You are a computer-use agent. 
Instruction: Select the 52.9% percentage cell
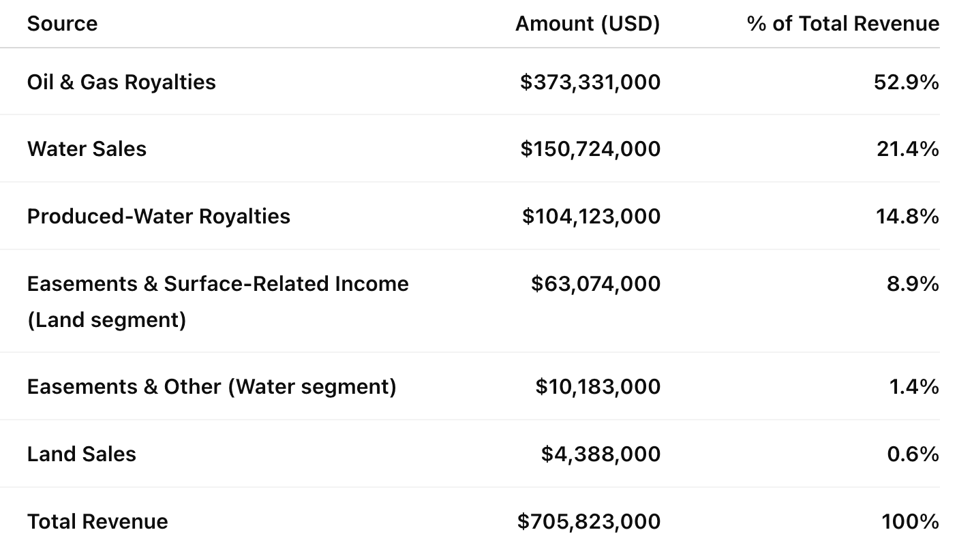(x=906, y=82)
